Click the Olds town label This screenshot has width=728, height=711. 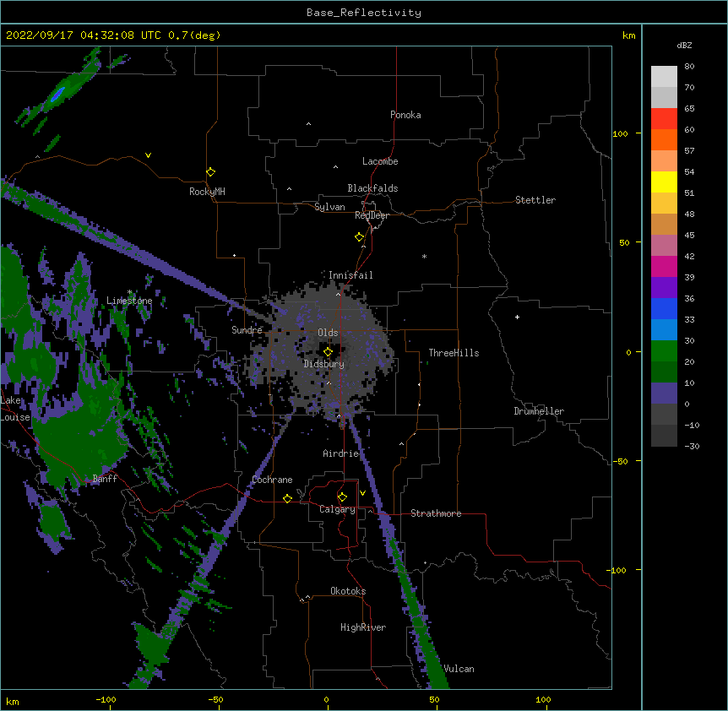328,333
